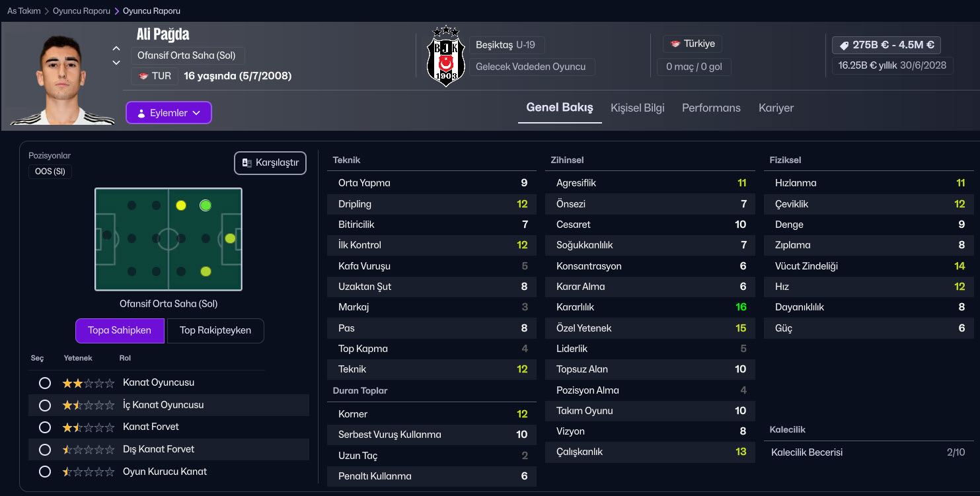Click the Beşiktaş club crest logo
The width and height of the screenshot is (980, 496).
[446, 57]
